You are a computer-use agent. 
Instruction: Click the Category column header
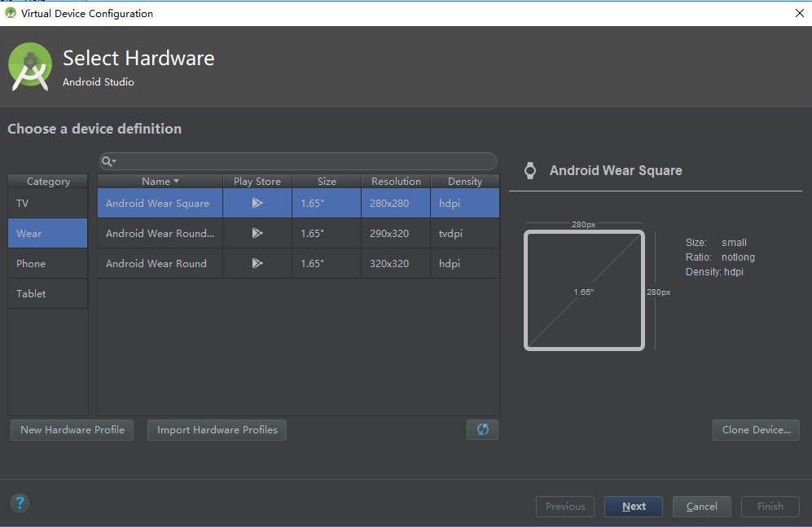48,181
